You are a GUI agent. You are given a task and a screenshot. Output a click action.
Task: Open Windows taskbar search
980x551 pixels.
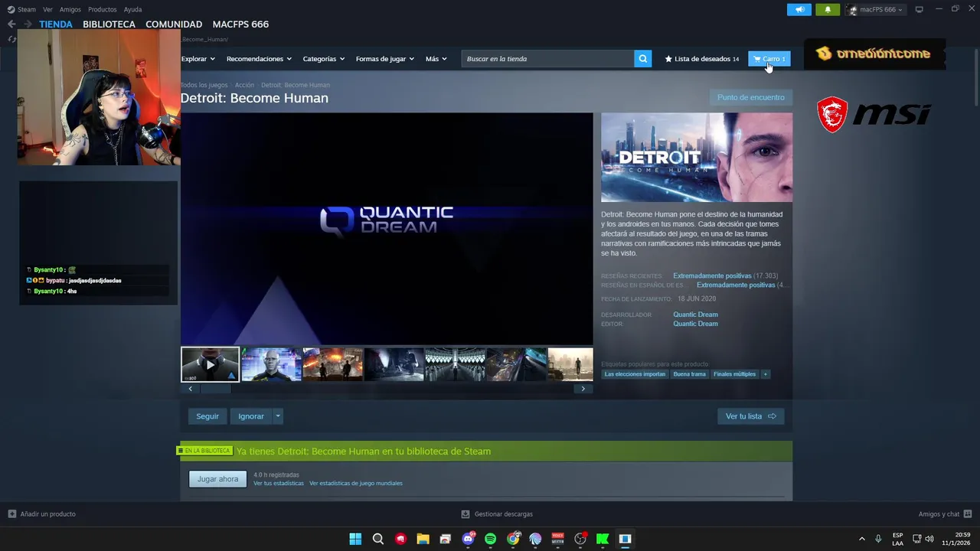pyautogui.click(x=377, y=539)
